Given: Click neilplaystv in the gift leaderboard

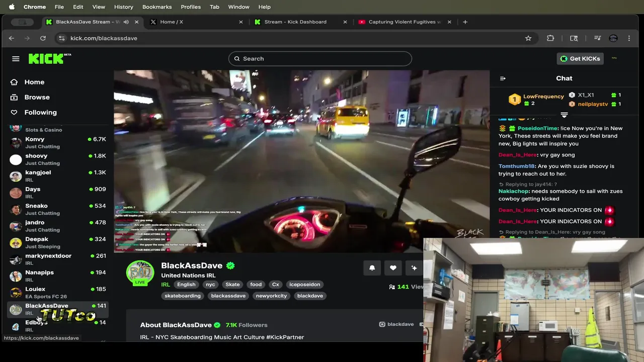Looking at the screenshot, I should [593, 104].
